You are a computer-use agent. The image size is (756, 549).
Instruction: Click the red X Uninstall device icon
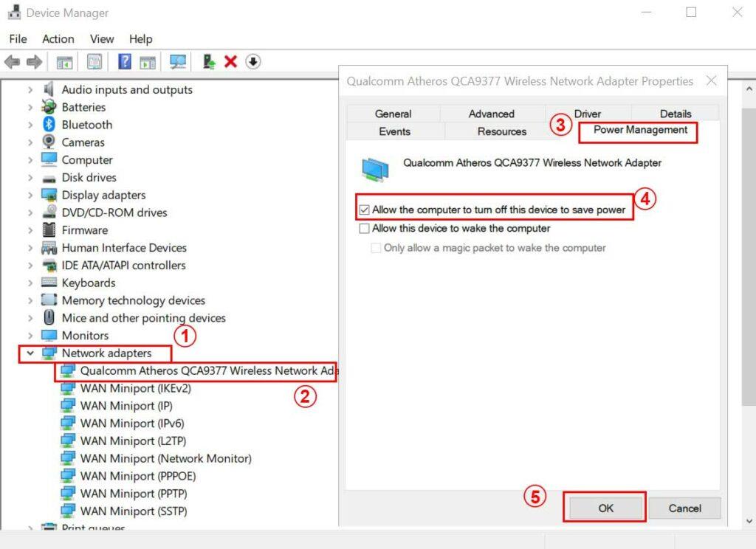pyautogui.click(x=230, y=62)
